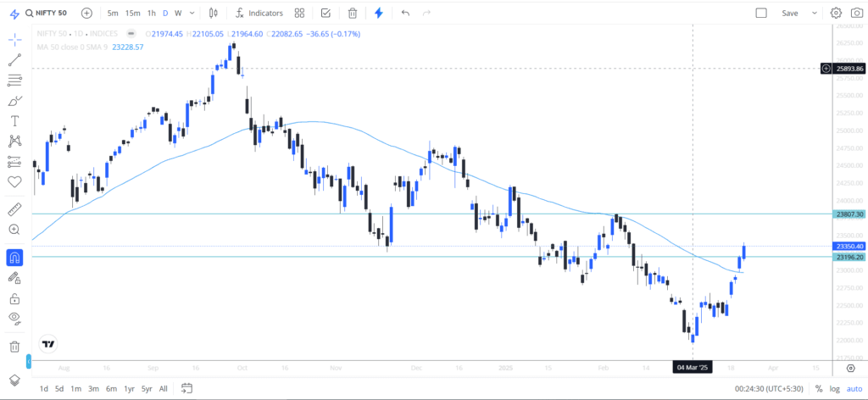Switch to the 15m timeframe
868x400 pixels.
pos(132,13)
